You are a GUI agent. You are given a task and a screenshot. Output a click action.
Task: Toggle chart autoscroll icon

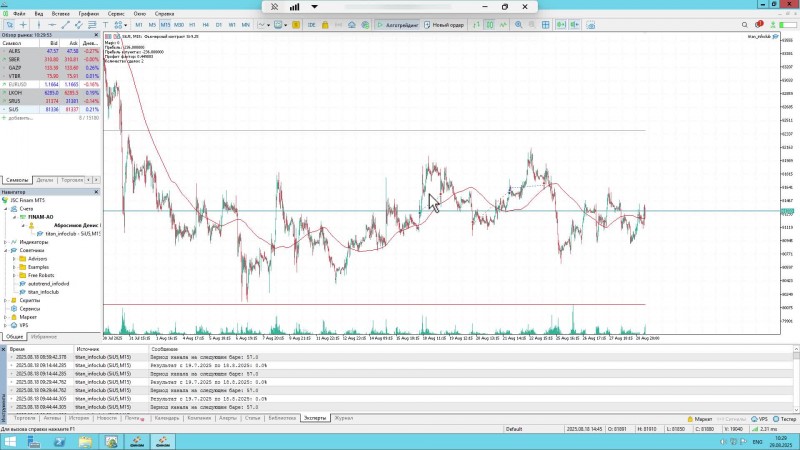click(561, 24)
